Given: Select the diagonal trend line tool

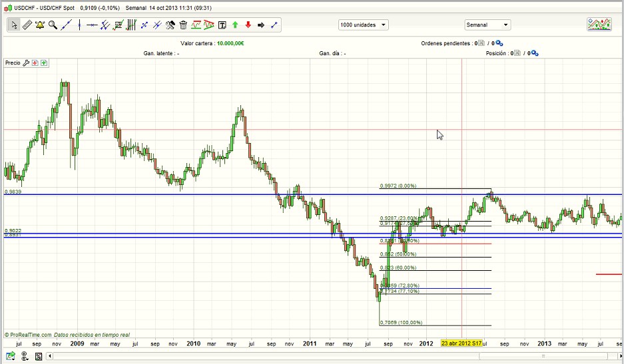Looking at the screenshot, I should pyautogui.click(x=66, y=25).
